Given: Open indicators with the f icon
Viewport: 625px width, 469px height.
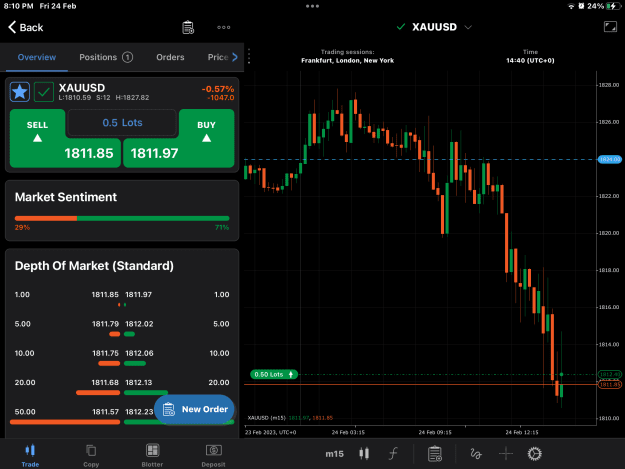Looking at the screenshot, I should [x=393, y=453].
